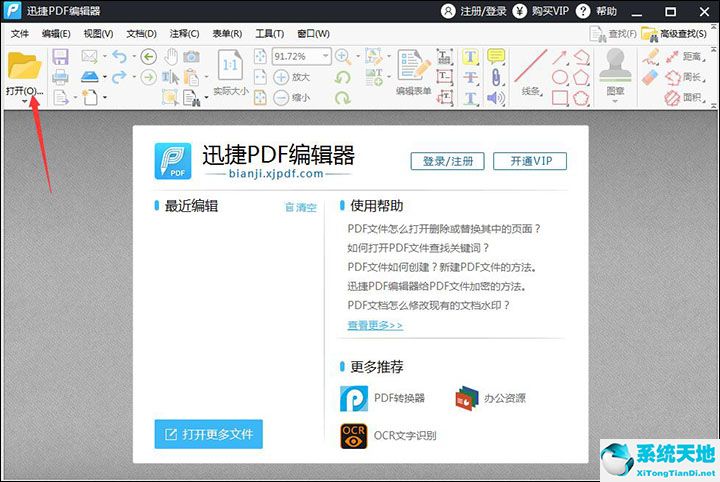
Task: Click the Actual Size 1:1 page icon
Action: [x=231, y=66]
